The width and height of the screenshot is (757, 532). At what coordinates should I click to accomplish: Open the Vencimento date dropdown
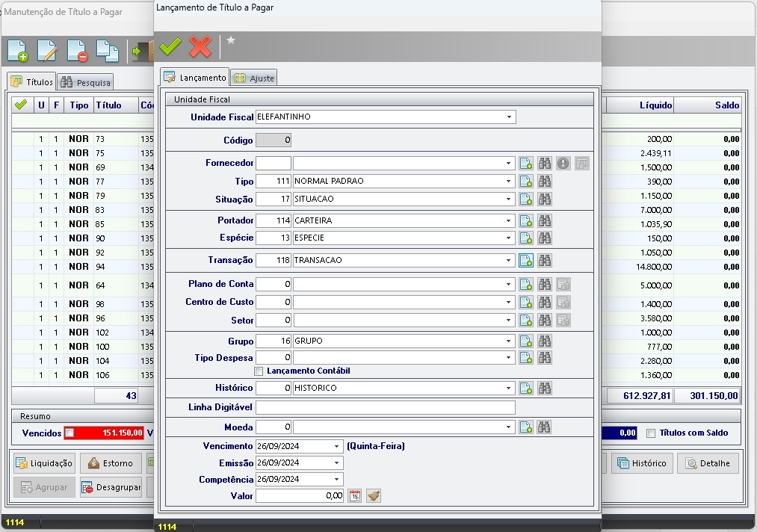(336, 446)
